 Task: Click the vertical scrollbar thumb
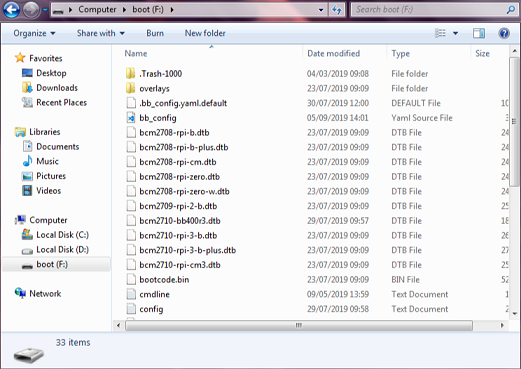514,122
